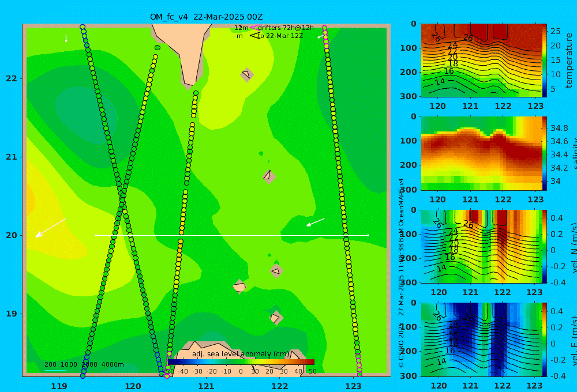Click longitude label 119 on the main map axis

point(59,386)
